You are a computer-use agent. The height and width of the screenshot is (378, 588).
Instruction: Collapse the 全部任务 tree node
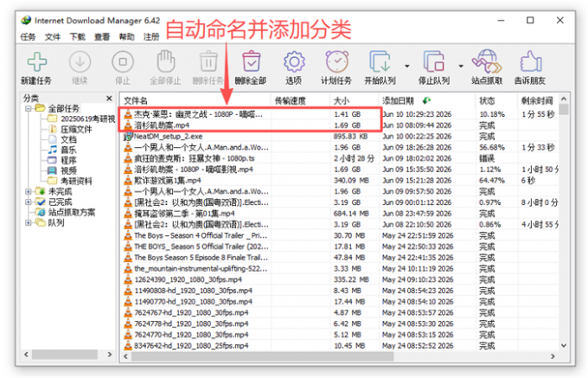[29, 109]
